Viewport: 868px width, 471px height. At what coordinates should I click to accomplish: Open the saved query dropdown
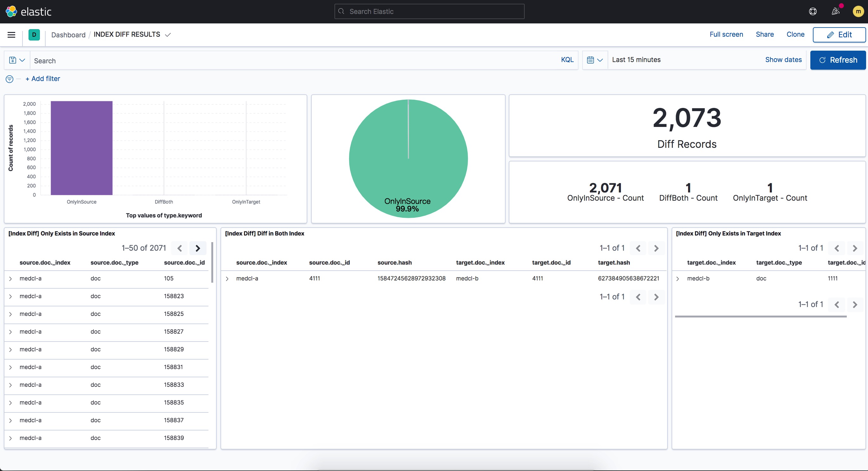(17, 60)
